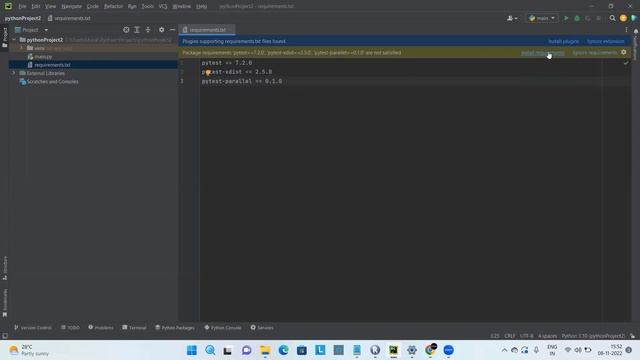Viewport: 640px width, 360px height.
Task: Open the Refactor menu
Action: pos(113,7)
